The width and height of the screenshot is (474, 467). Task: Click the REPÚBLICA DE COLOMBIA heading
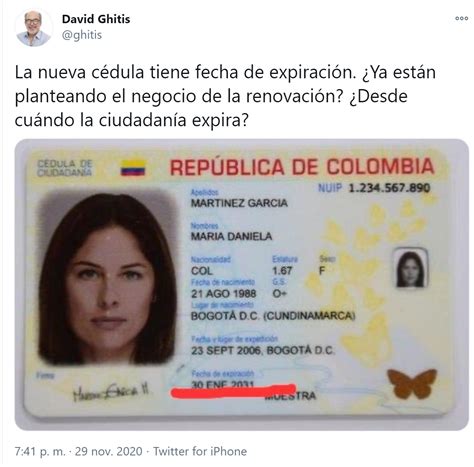pos(302,167)
